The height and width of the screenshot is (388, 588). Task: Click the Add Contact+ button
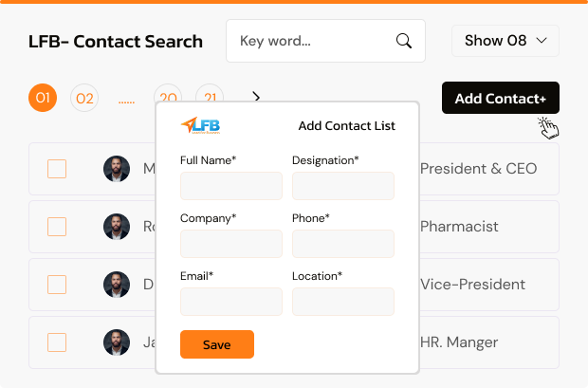[501, 98]
